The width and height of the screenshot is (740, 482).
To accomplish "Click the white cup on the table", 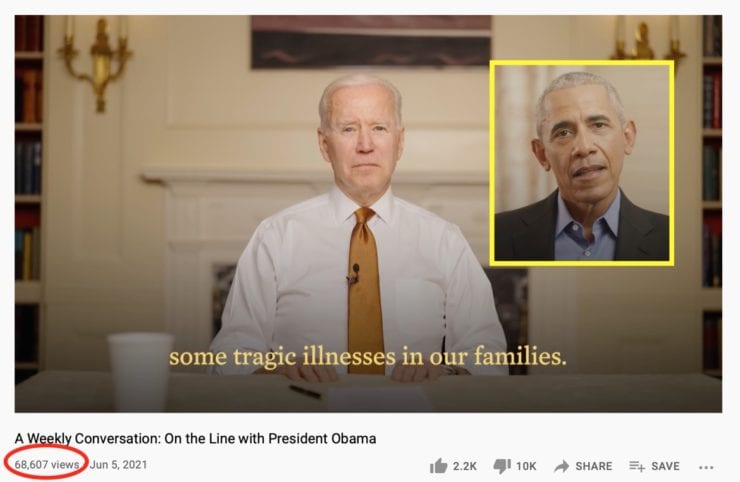I will [x=140, y=372].
